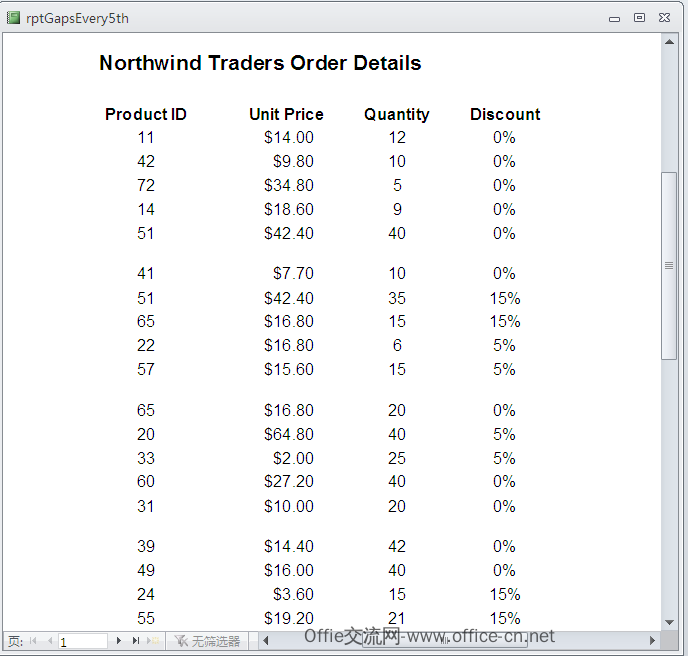Click product ID 31
This screenshot has height=656, width=688.
point(146,506)
